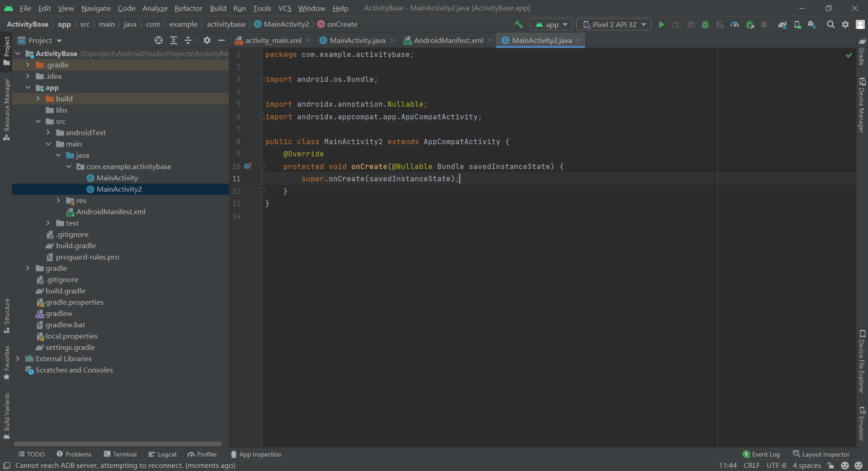Click Attach Debugger to Android Process icon
The height and width of the screenshot is (471, 868).
(x=750, y=24)
